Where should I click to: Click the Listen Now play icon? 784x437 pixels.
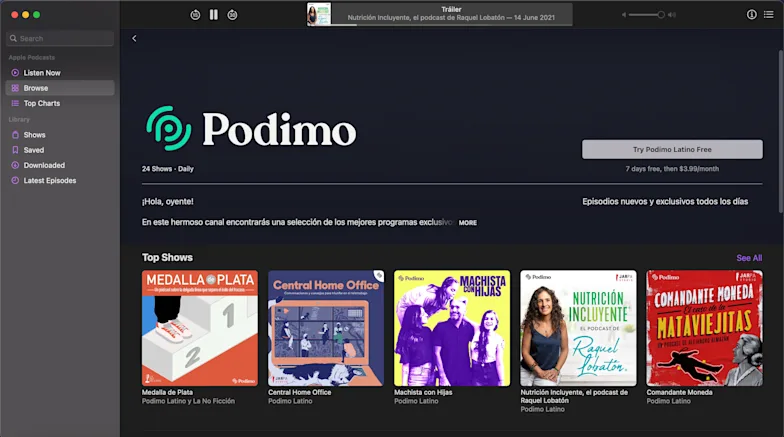tap(15, 73)
